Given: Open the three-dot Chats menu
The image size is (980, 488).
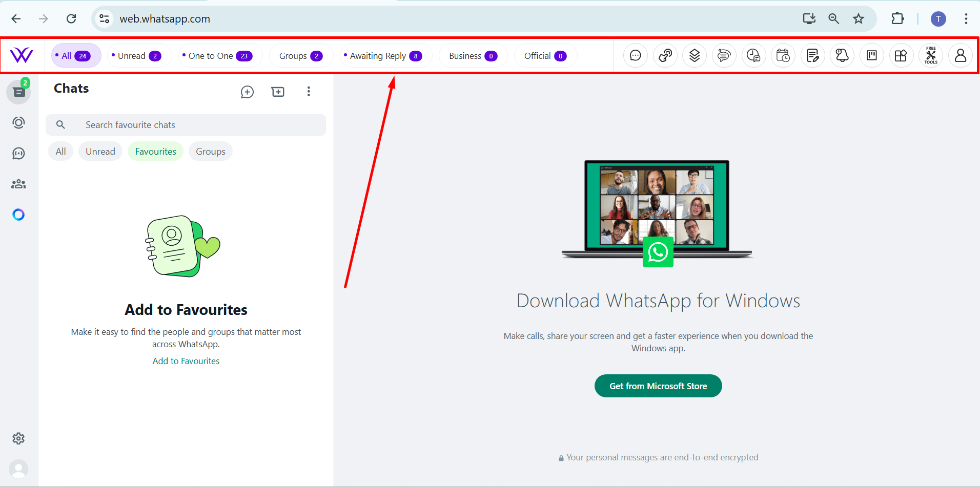Looking at the screenshot, I should click(309, 91).
